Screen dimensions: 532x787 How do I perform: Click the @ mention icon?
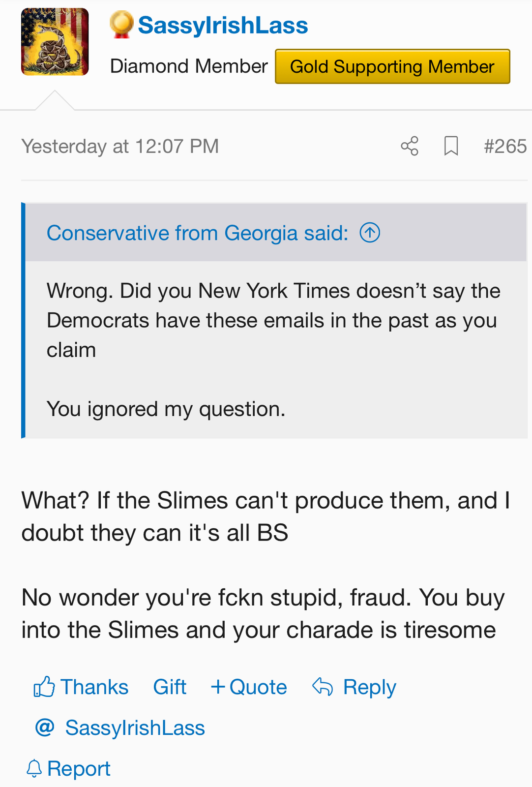pyautogui.click(x=45, y=727)
